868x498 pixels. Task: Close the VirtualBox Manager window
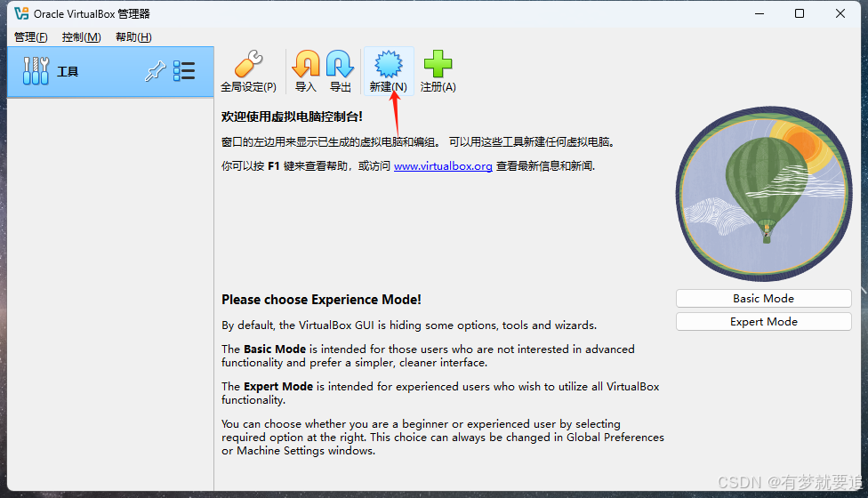840,13
